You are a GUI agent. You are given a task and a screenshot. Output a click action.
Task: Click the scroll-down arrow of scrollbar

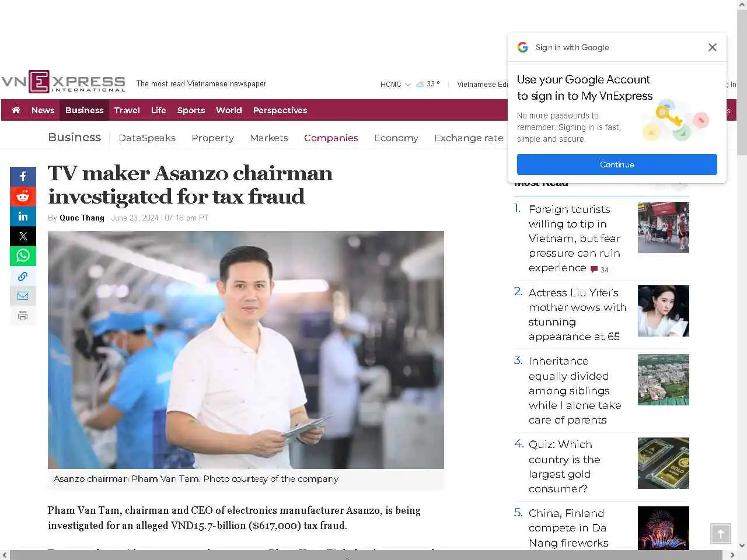[x=742, y=545]
